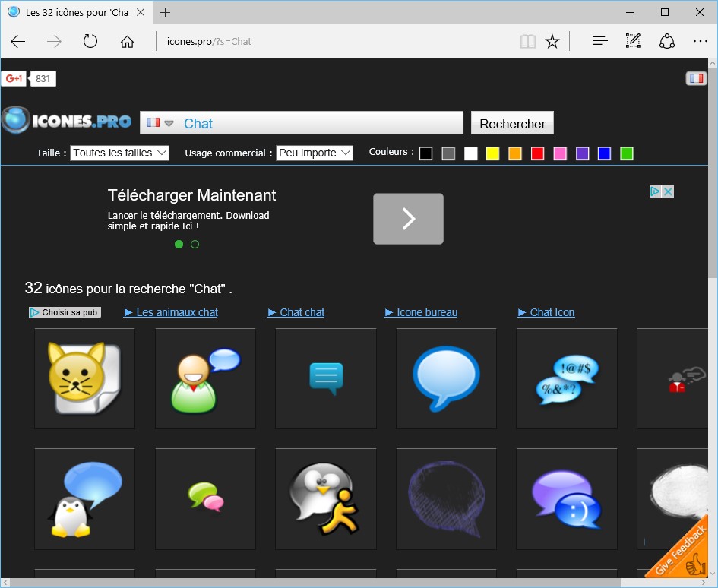Follow the 'Les animaux chat' link
Viewport: 718px width, 588px height.
177,312
